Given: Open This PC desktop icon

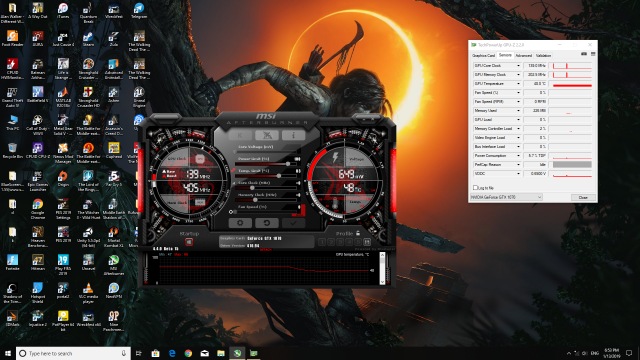Looking at the screenshot, I should click(12, 122).
